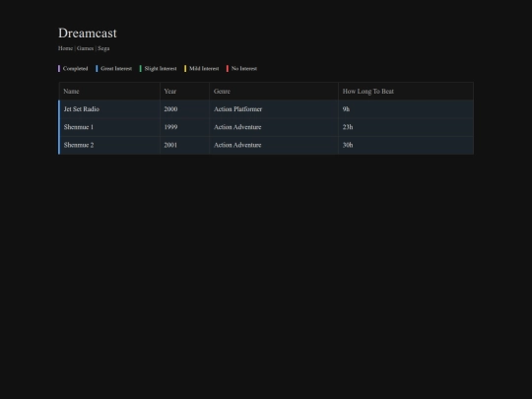
Task: Click the year 2001 cell
Action: tap(184, 145)
